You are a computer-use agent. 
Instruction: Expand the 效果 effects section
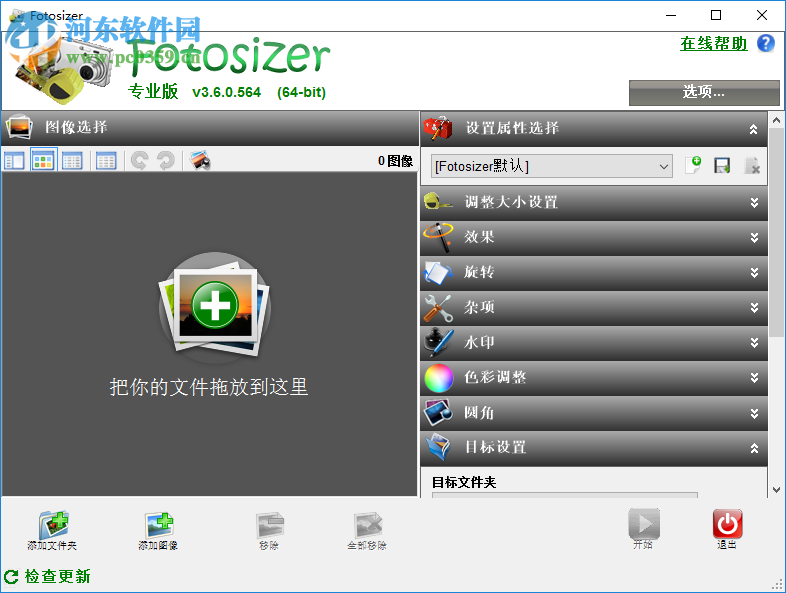(x=754, y=238)
